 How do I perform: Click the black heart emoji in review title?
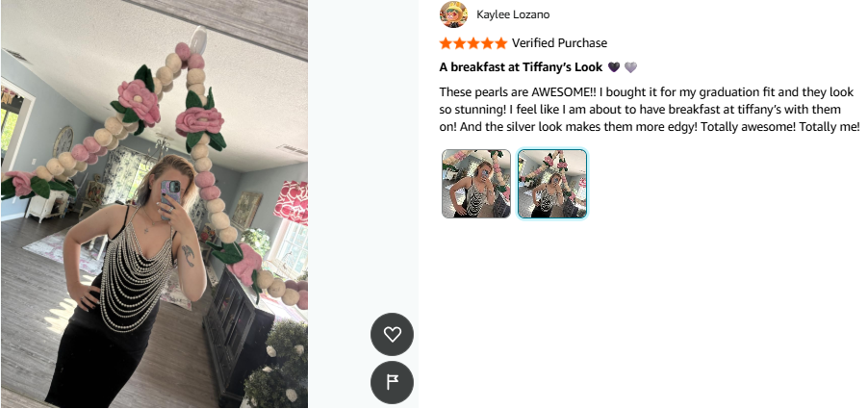click(613, 67)
